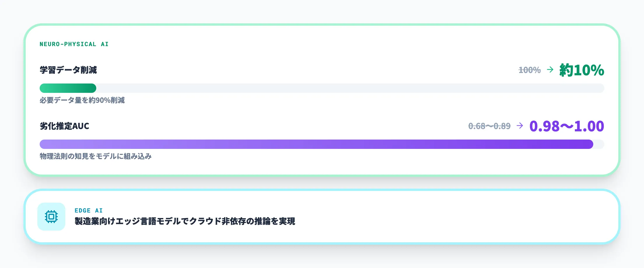Click the unfilled end of the purple AUC bar
Viewport: 644px width, 268px height.
(x=599, y=144)
